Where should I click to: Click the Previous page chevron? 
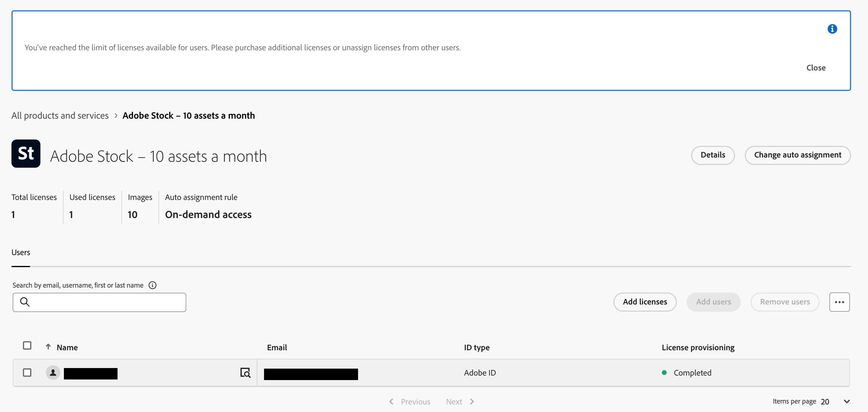391,401
